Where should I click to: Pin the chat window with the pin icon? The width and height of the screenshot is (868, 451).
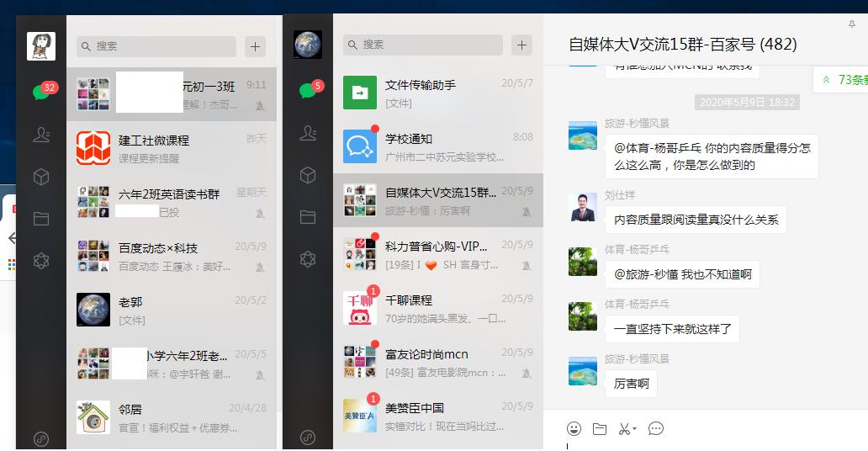852,24
